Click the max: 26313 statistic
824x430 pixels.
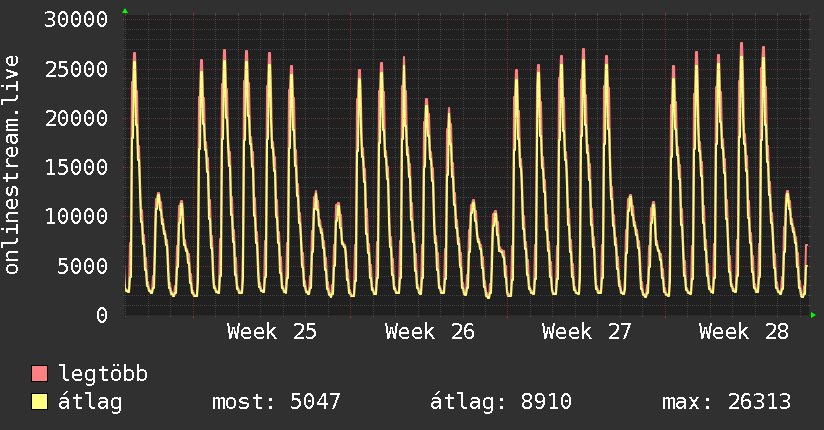726,402
